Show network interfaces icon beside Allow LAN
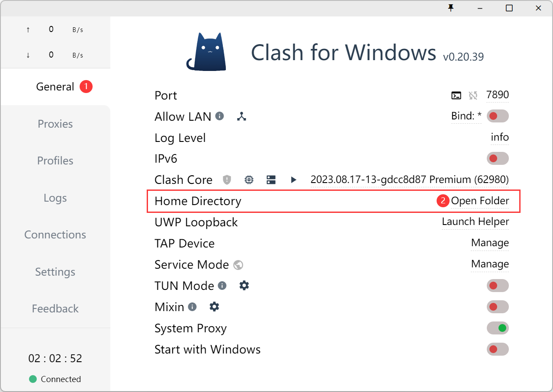 pos(241,116)
